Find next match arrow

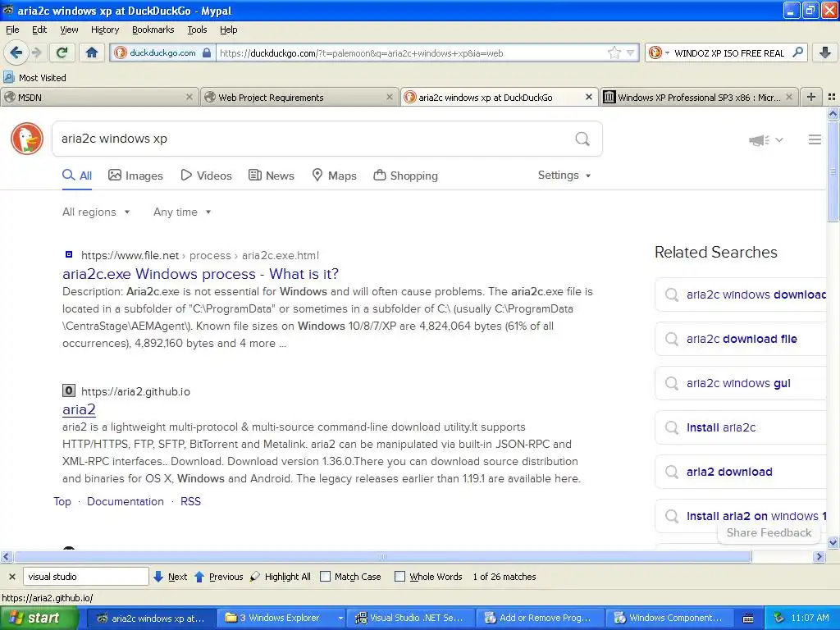(x=158, y=577)
